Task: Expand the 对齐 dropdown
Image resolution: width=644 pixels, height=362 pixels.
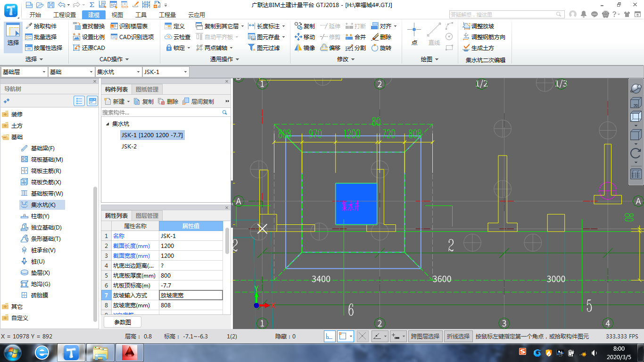Action: [x=395, y=26]
